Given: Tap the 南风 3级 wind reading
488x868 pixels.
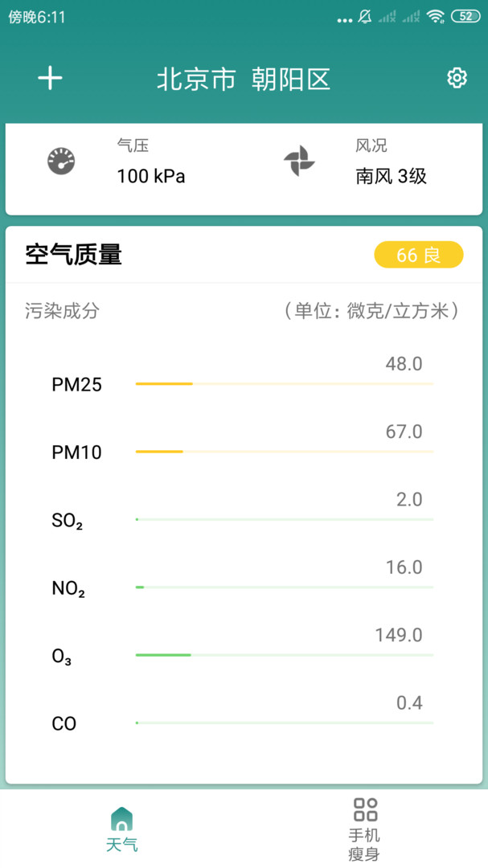Looking at the screenshot, I should click(392, 176).
